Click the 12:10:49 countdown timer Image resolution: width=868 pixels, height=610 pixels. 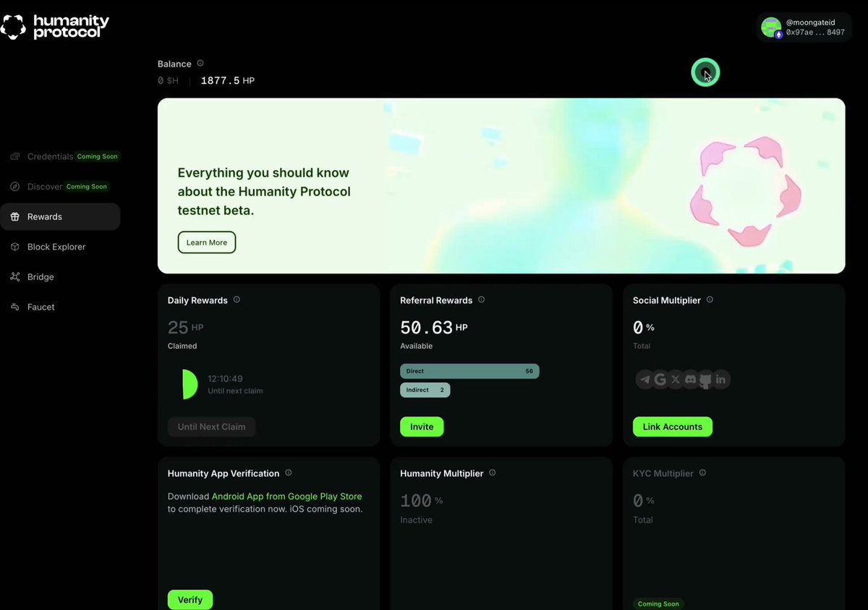(x=225, y=378)
